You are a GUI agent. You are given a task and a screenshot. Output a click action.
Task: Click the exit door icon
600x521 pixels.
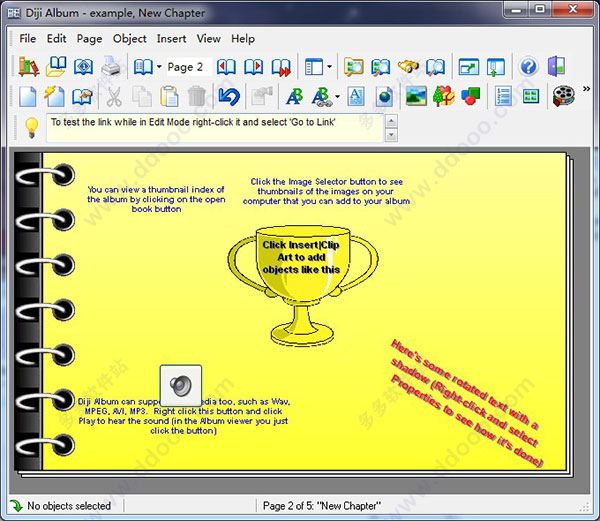pyautogui.click(x=556, y=67)
